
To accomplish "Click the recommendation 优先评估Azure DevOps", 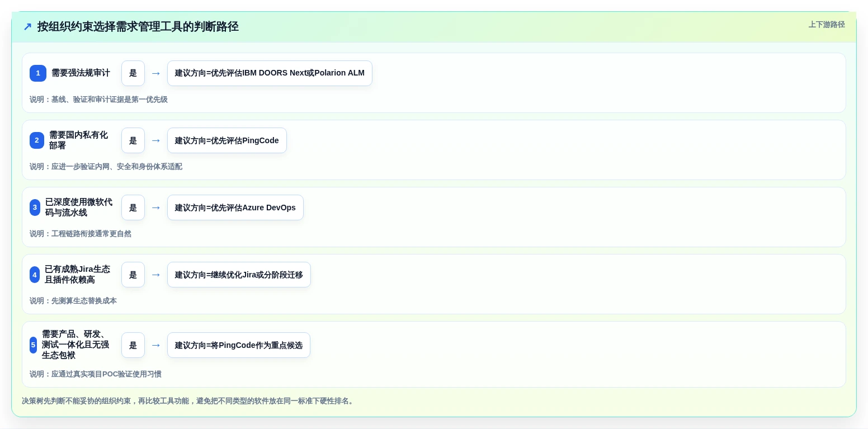I will click(x=235, y=208).
